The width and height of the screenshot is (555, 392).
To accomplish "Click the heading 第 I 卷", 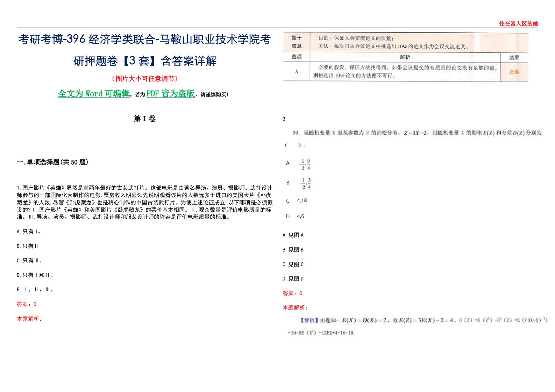I will [x=144, y=119].
